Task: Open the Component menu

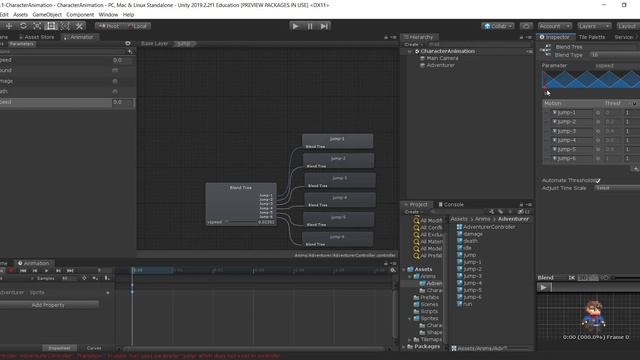Action: pos(80,15)
